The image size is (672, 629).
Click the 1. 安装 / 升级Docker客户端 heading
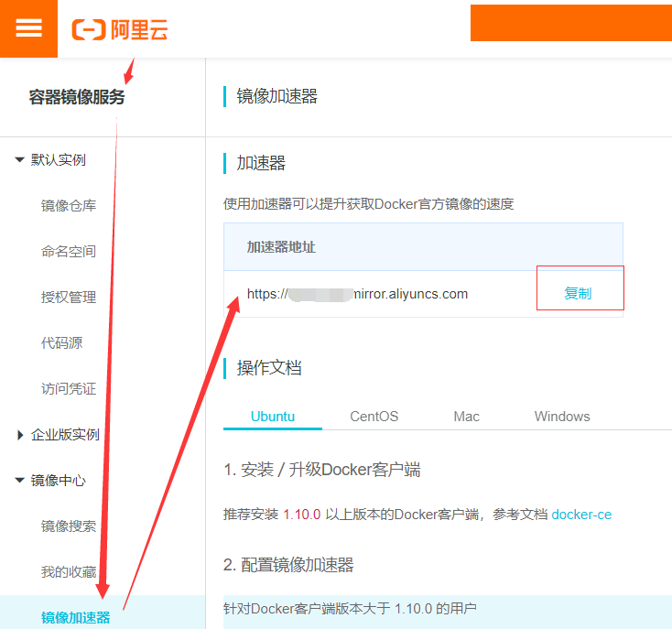(322, 470)
